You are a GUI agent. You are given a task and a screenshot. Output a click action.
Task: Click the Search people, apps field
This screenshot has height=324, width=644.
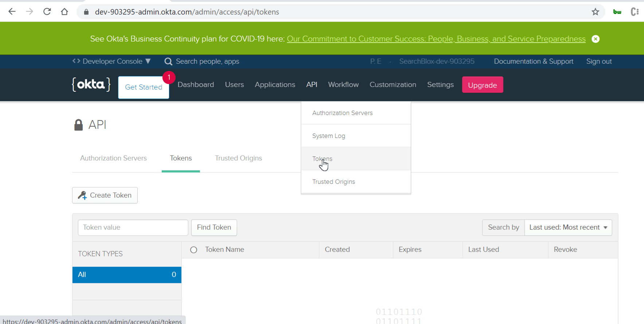click(x=208, y=62)
